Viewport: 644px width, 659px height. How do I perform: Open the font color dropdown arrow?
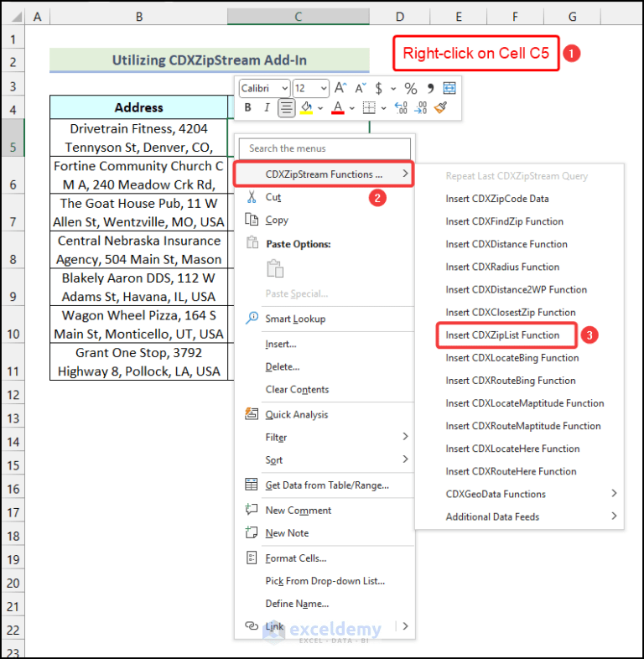(x=352, y=108)
